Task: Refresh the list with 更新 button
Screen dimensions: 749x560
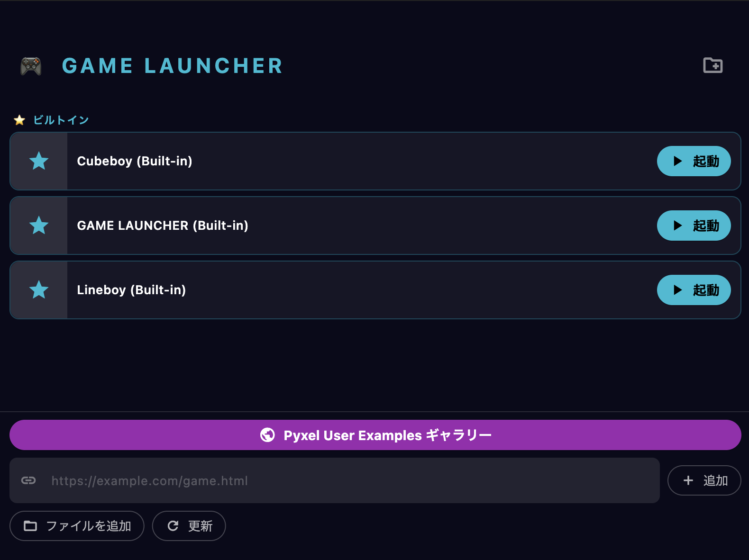Action: point(189,526)
